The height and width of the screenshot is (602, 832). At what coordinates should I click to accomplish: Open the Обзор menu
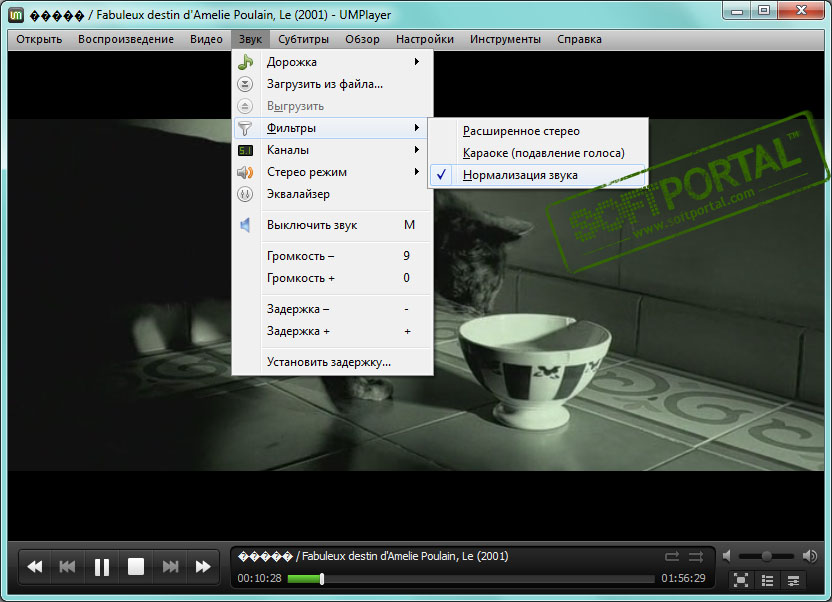point(362,39)
